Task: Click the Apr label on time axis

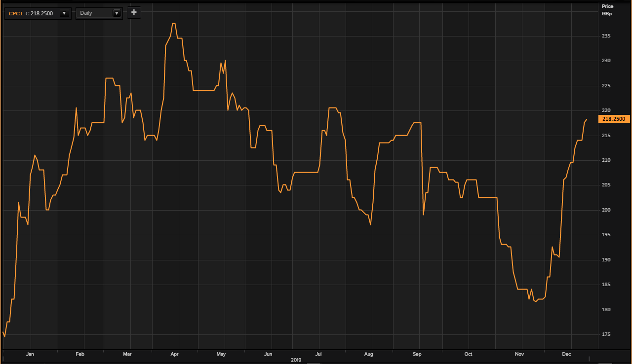Action: (174, 354)
